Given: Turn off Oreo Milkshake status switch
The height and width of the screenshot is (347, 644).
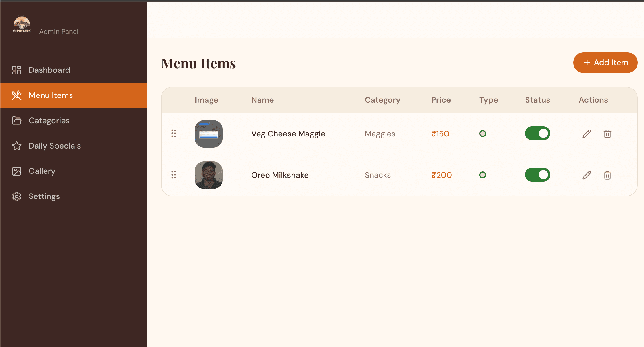Looking at the screenshot, I should 537,175.
